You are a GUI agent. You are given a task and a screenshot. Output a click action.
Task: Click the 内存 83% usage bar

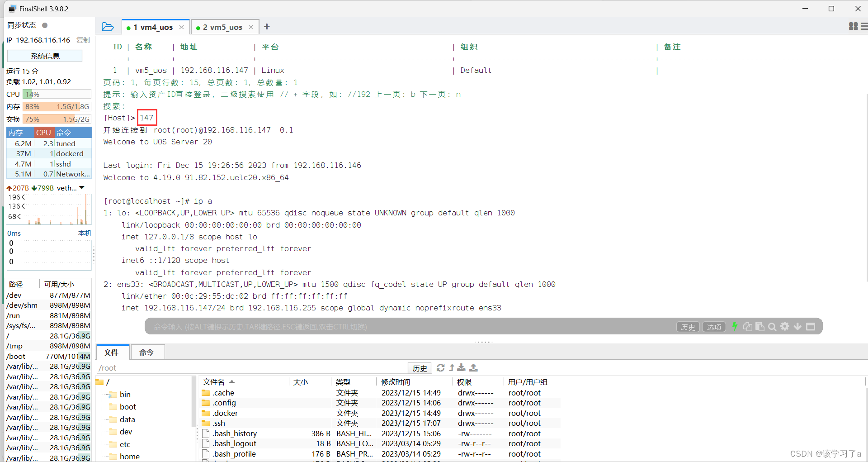(57, 106)
